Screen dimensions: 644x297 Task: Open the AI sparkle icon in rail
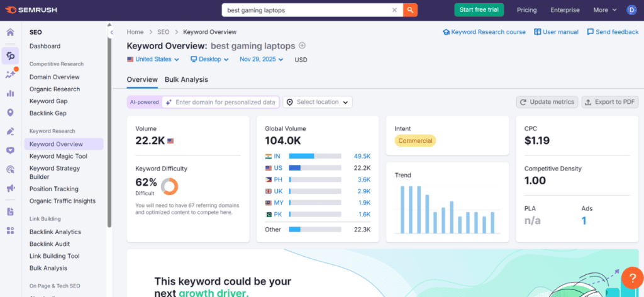[x=10, y=74]
